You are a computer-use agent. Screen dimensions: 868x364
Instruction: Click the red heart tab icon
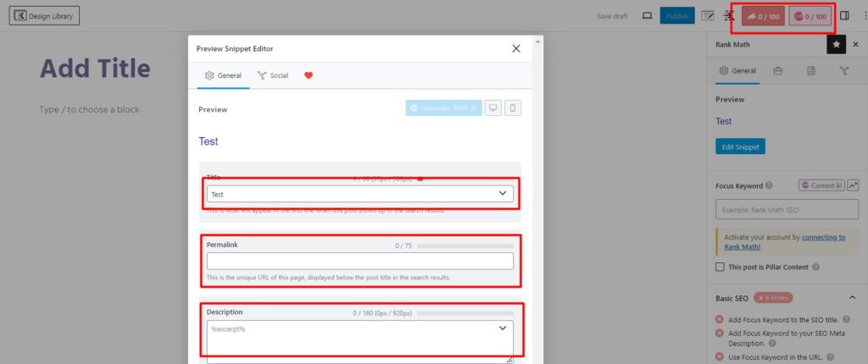309,76
